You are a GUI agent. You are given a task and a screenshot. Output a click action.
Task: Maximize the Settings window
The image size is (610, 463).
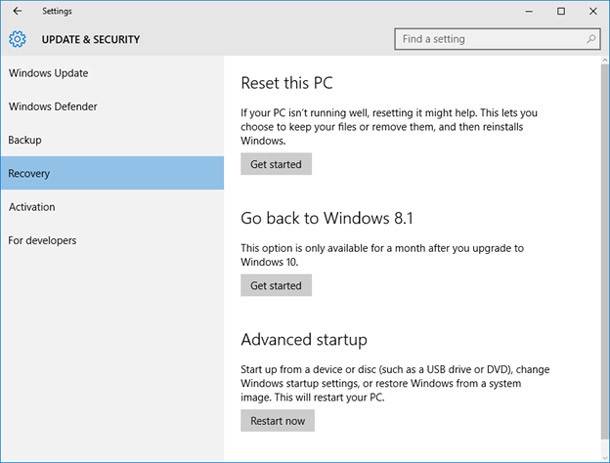click(x=561, y=11)
